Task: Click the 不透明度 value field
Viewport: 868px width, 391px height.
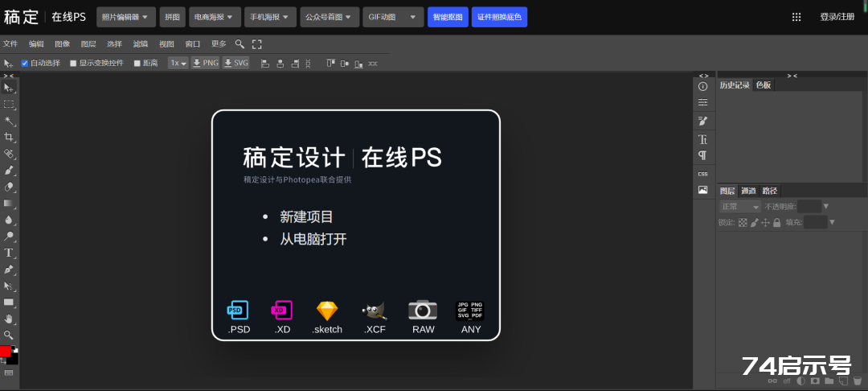Action: (809, 207)
